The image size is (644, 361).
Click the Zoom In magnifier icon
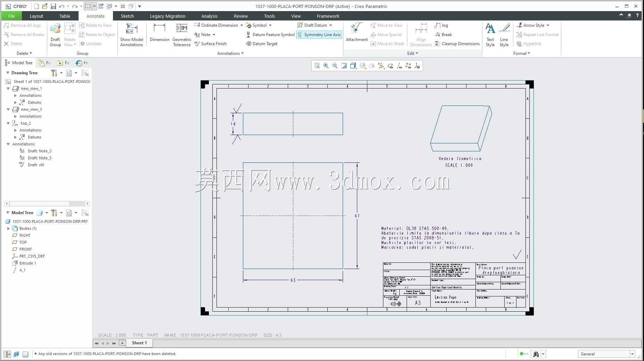(x=326, y=66)
